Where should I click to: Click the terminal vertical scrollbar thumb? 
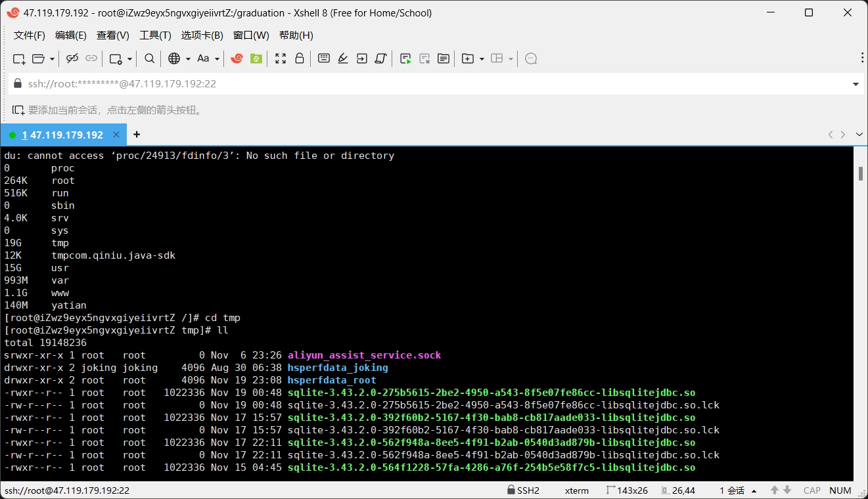pos(860,173)
